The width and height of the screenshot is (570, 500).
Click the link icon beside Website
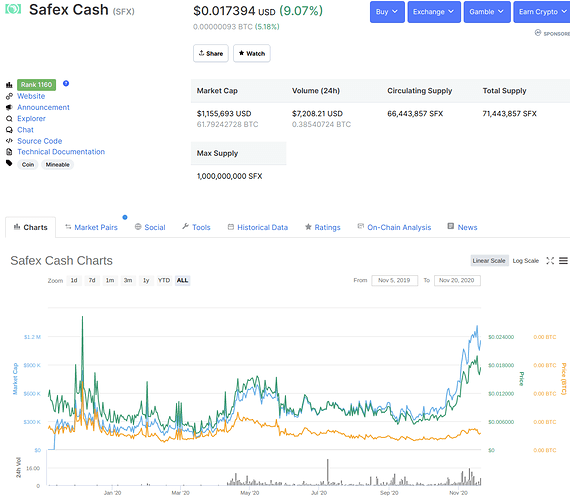tap(9, 96)
